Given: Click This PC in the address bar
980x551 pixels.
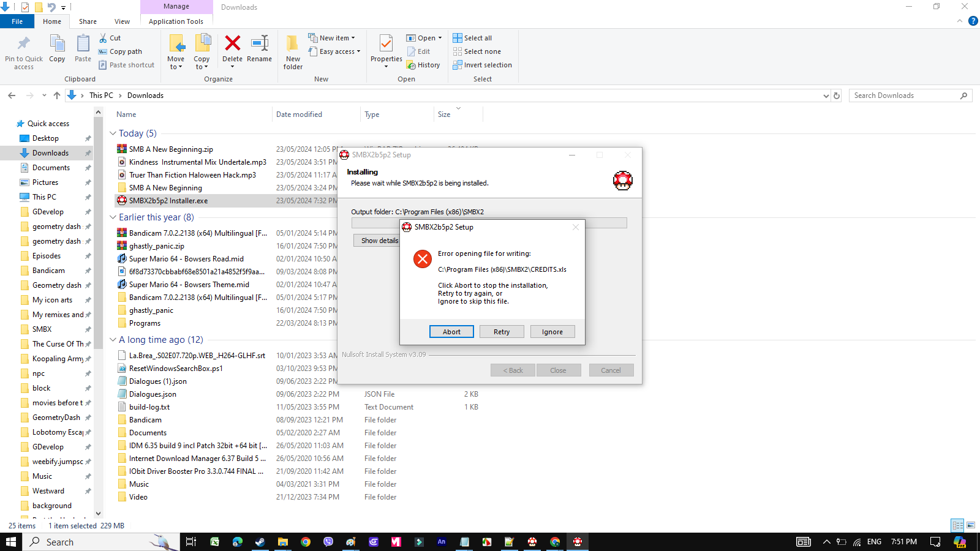Looking at the screenshot, I should [x=101, y=96].
